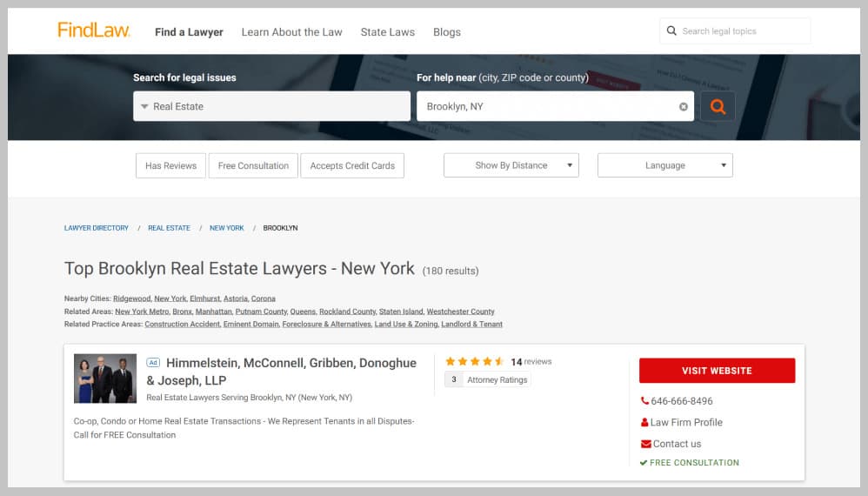Clear the Brooklyn, NY location field
868x496 pixels.
[683, 107]
